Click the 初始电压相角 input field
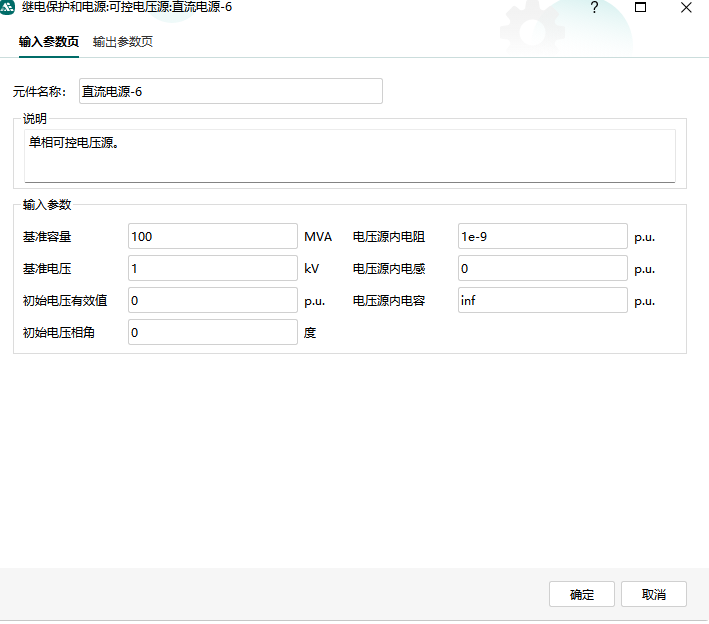 tap(212, 332)
